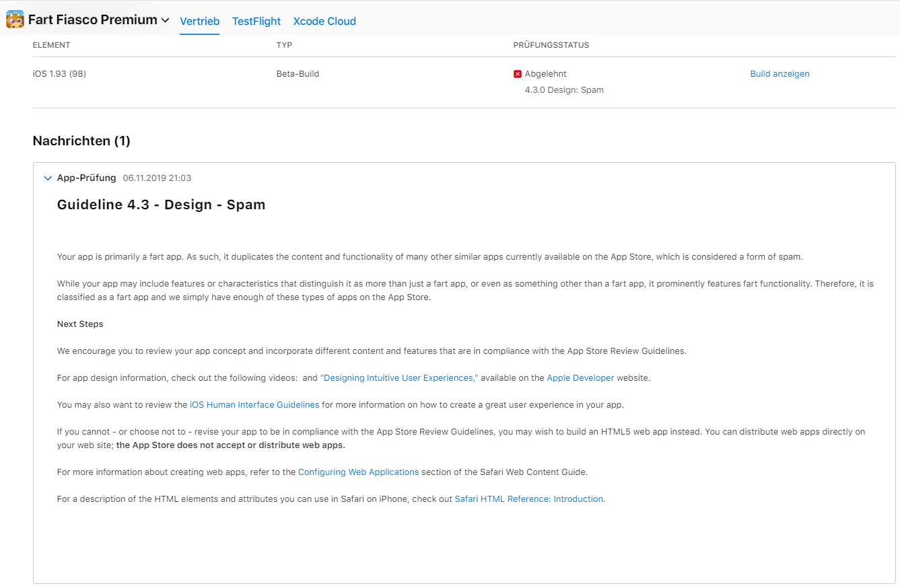Click the PRÜFUNGSSTATUS column header
This screenshot has height=588, width=900.
[551, 45]
